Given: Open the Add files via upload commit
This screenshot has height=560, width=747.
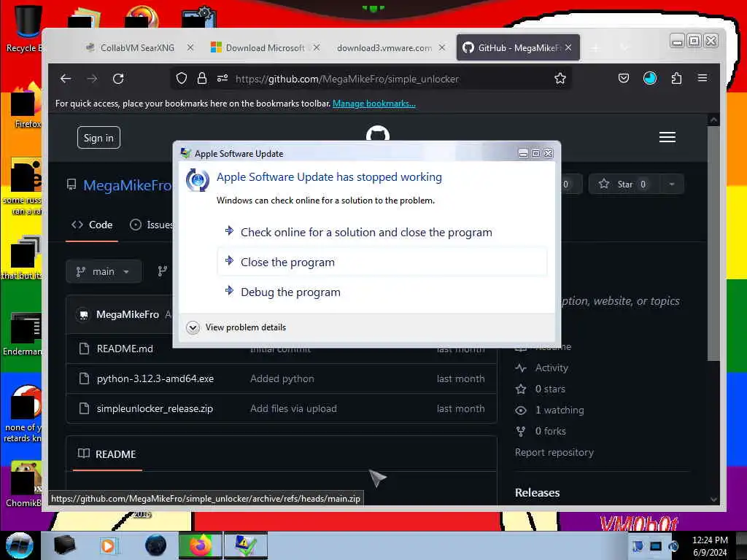Looking at the screenshot, I should [x=293, y=408].
